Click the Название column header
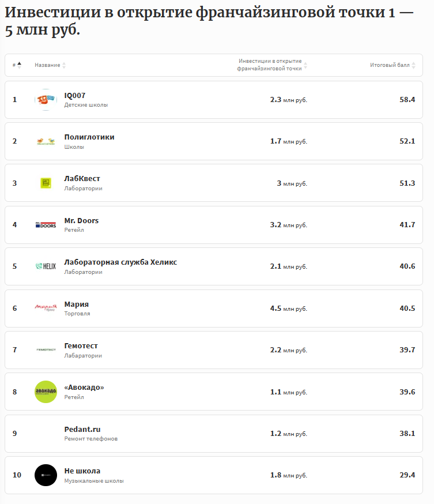 pyautogui.click(x=47, y=65)
